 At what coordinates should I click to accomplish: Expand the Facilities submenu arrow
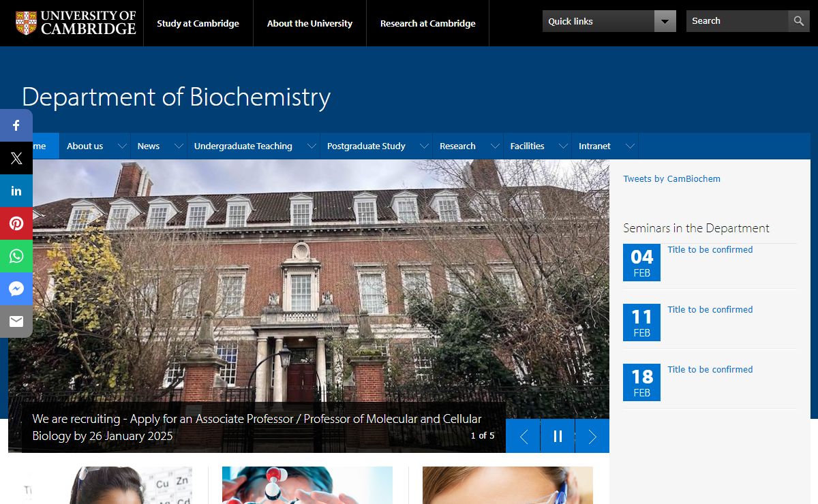tap(564, 146)
